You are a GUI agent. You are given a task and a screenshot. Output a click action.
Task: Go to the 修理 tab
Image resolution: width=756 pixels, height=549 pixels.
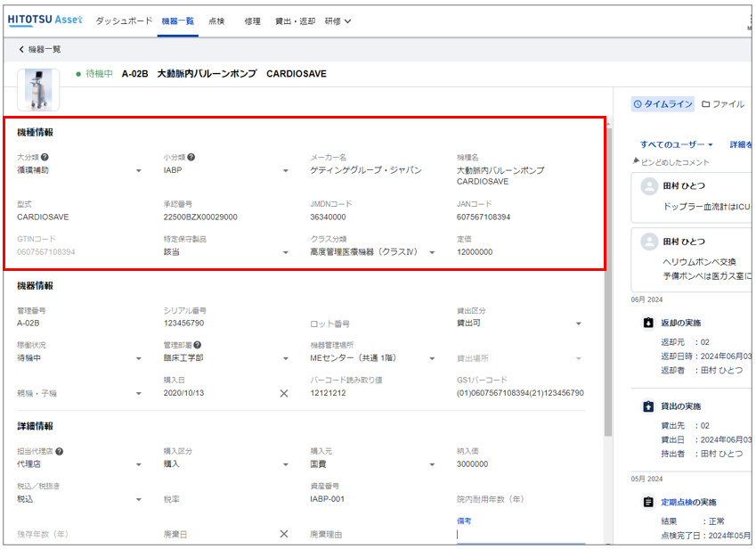click(252, 20)
